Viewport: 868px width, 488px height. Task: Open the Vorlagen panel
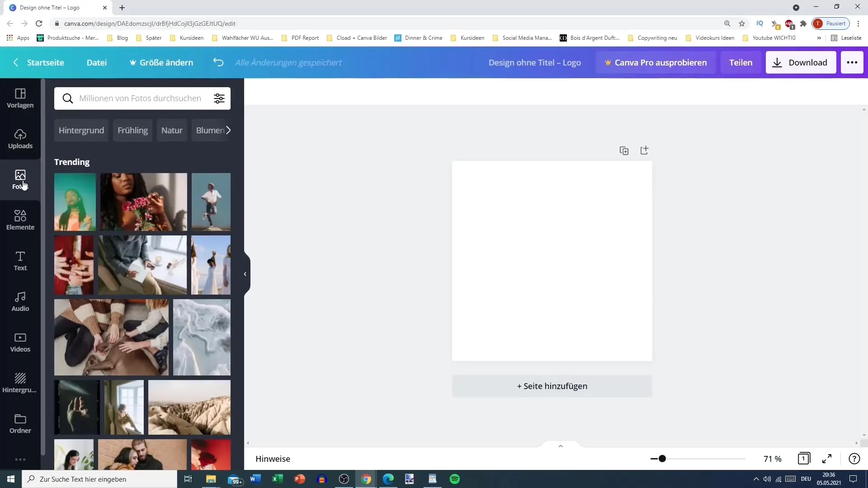20,97
